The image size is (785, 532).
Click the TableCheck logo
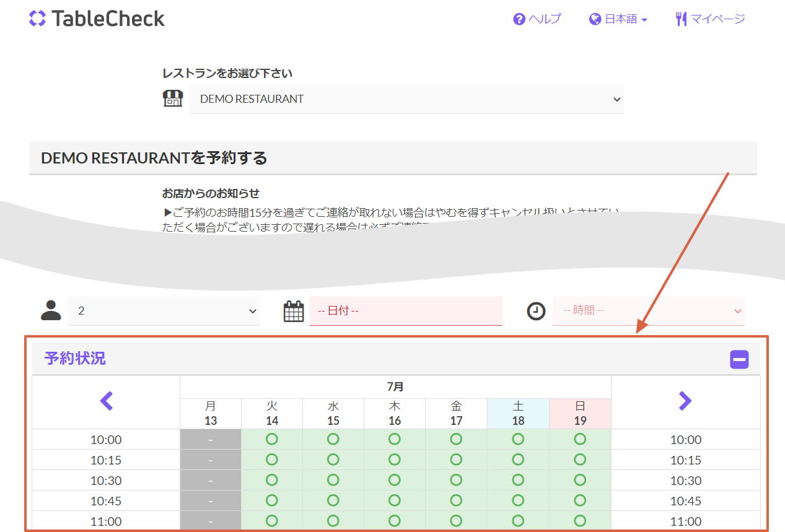pos(97,19)
